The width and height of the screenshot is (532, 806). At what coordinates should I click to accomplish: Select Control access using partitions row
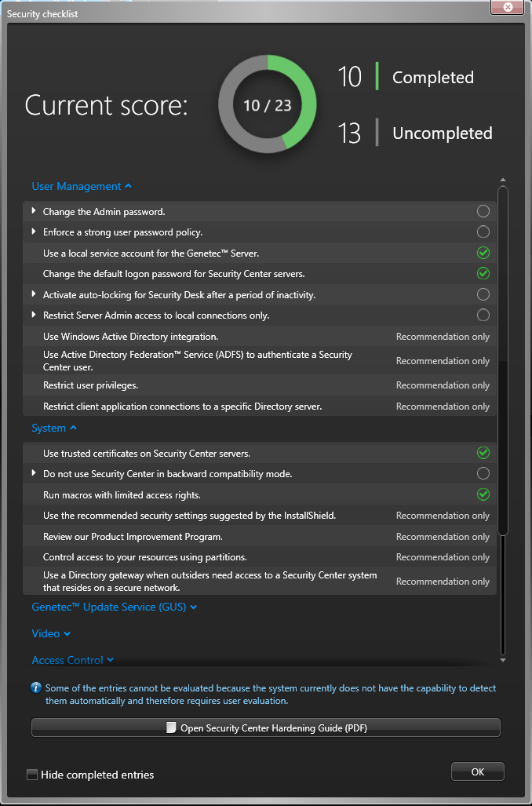coord(260,557)
